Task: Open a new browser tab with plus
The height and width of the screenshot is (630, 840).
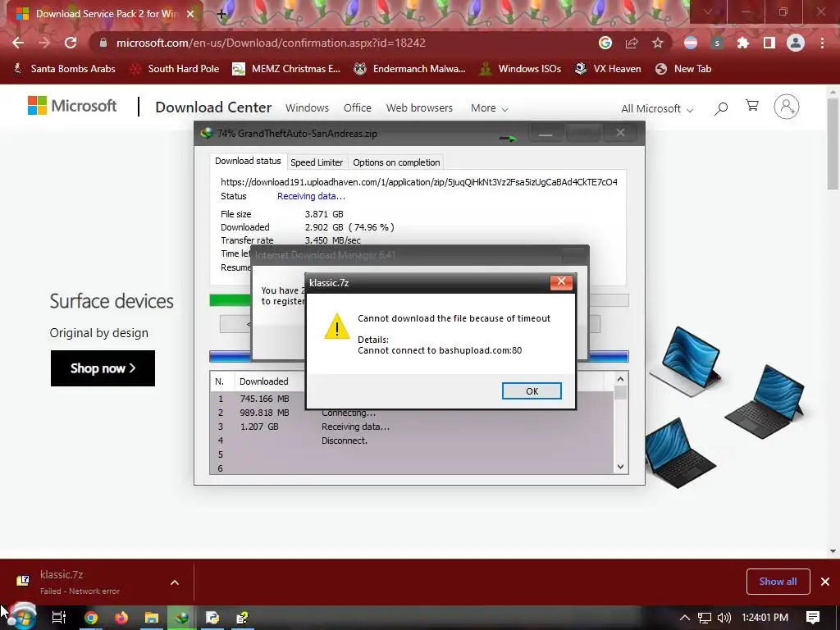Action: click(221, 14)
